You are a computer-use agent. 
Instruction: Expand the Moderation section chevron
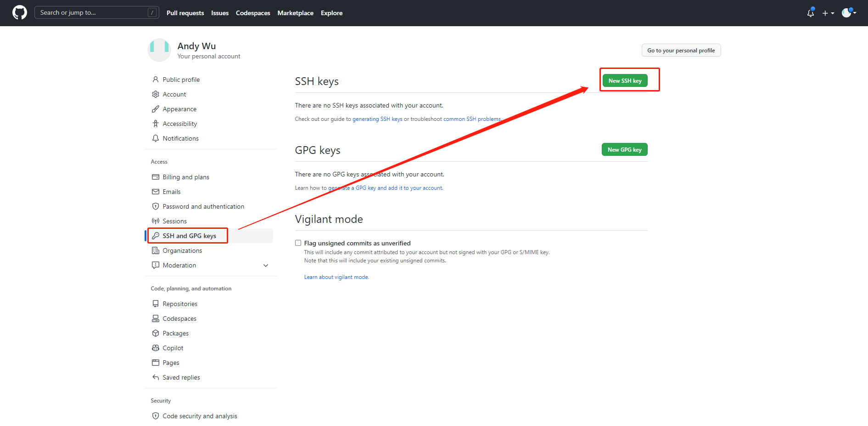click(x=266, y=265)
